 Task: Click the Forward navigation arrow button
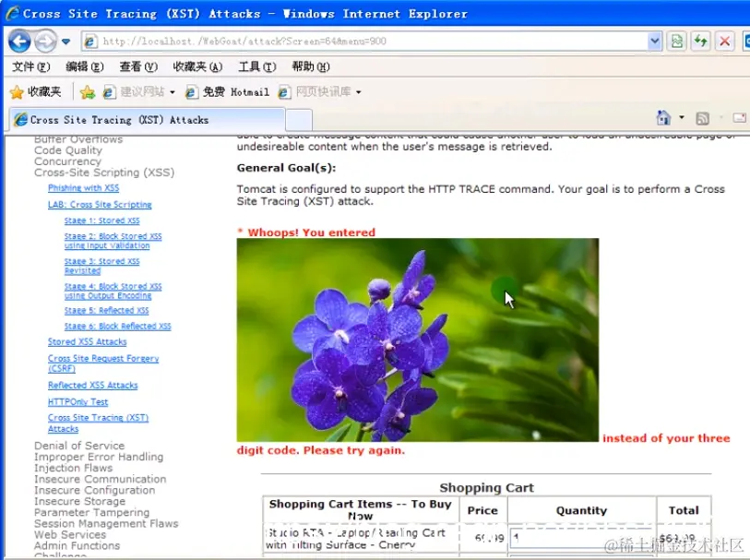point(45,42)
